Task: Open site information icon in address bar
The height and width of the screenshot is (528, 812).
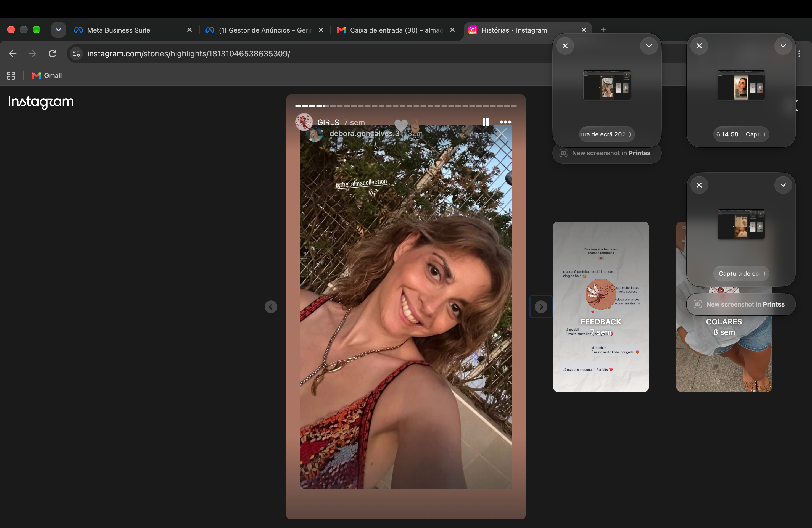Action: pyautogui.click(x=77, y=54)
